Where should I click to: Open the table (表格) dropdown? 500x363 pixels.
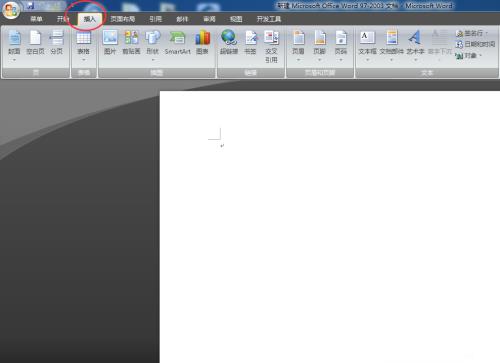click(x=84, y=46)
